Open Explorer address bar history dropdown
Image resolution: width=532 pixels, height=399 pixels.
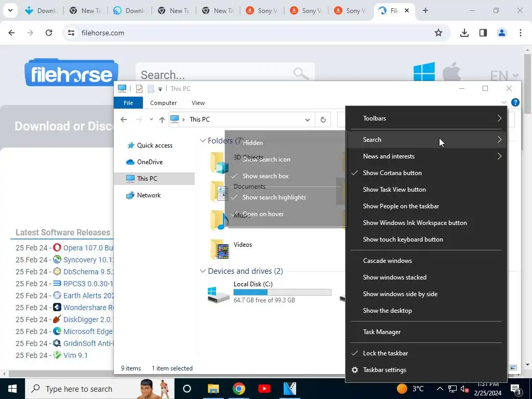[x=308, y=120]
